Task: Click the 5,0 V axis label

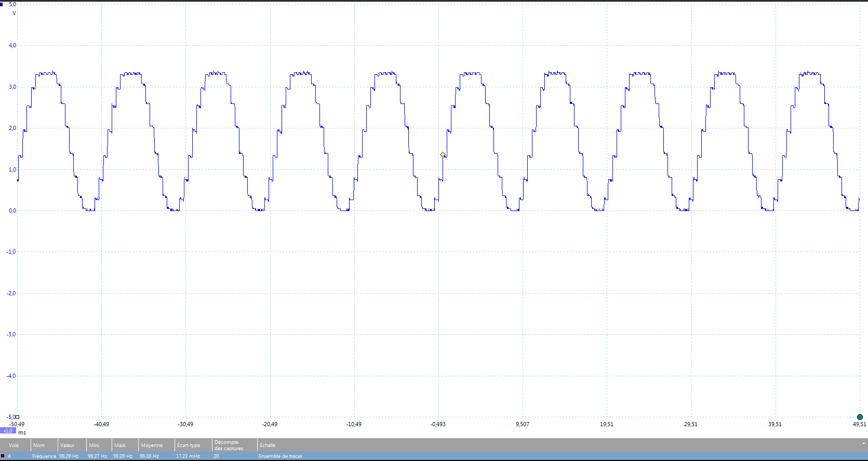Action: pos(12,4)
